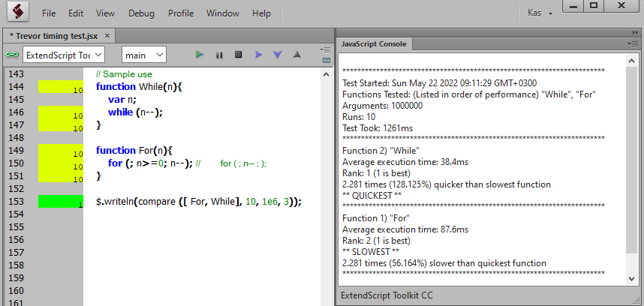Click "Rank: 2 (1 is best)" console line

(376, 240)
